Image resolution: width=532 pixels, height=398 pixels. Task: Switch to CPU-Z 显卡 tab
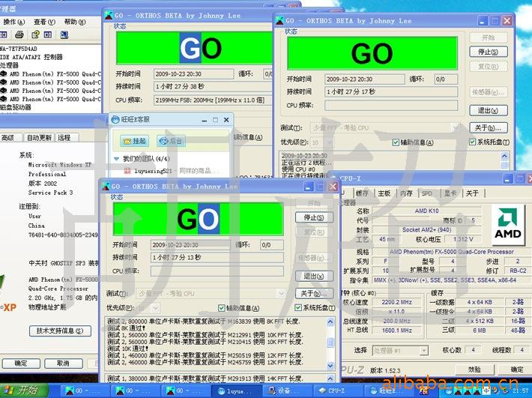[450, 193]
